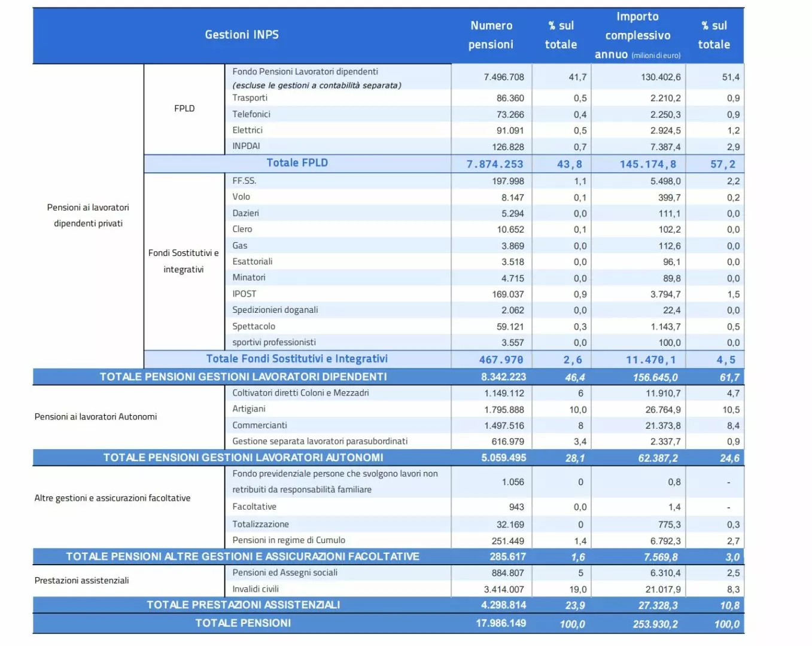Click the Totale FPLD value 7.874.253
The width and height of the screenshot is (812, 646).
click(494, 164)
